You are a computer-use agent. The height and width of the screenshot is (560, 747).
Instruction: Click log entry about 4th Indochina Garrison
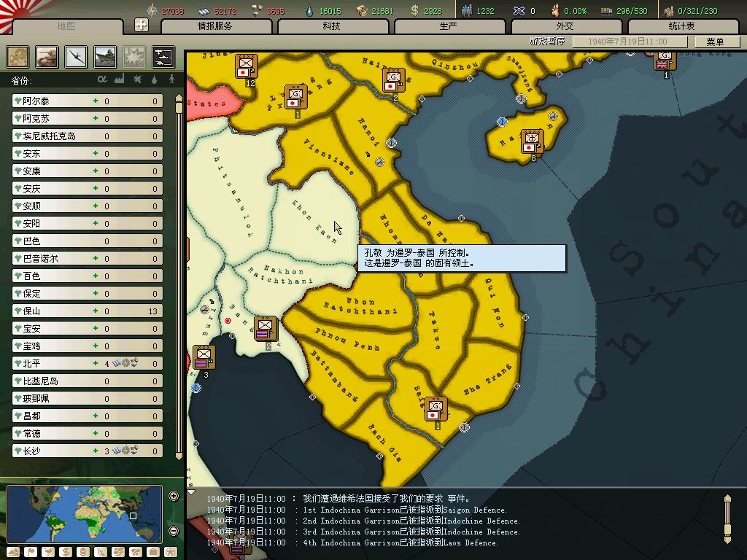tap(352, 542)
